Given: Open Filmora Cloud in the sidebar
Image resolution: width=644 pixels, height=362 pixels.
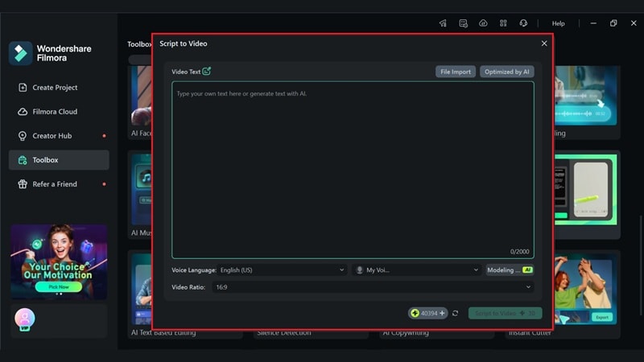Looking at the screenshot, I should [x=59, y=112].
